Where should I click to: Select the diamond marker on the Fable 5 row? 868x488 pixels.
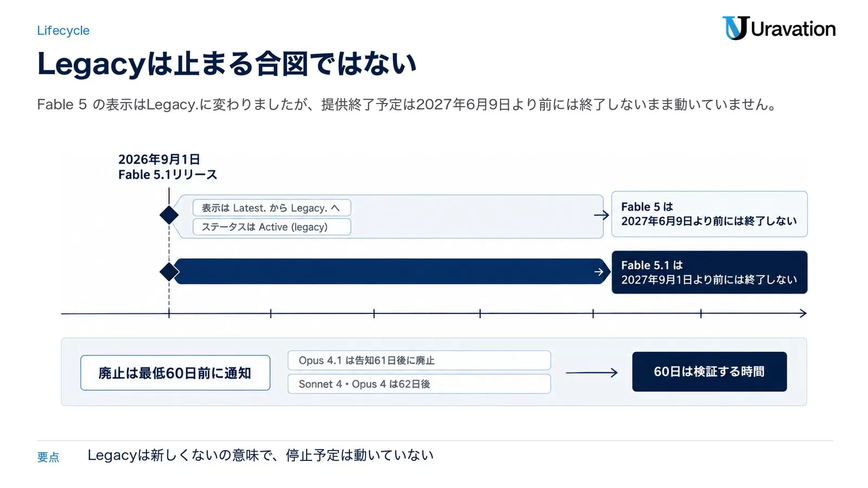(169, 215)
